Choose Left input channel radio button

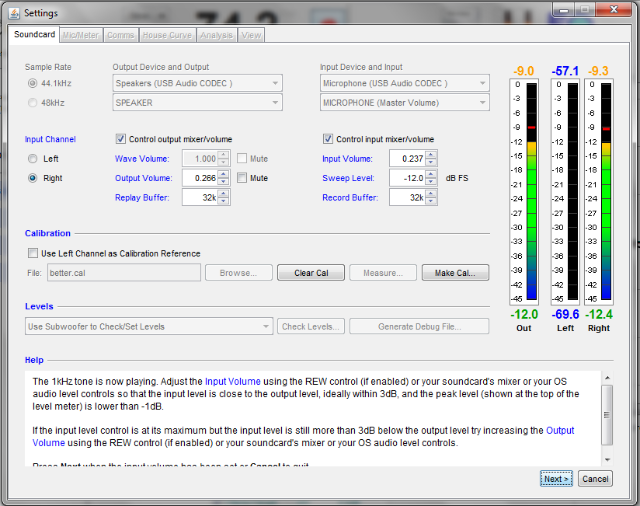(x=33, y=159)
